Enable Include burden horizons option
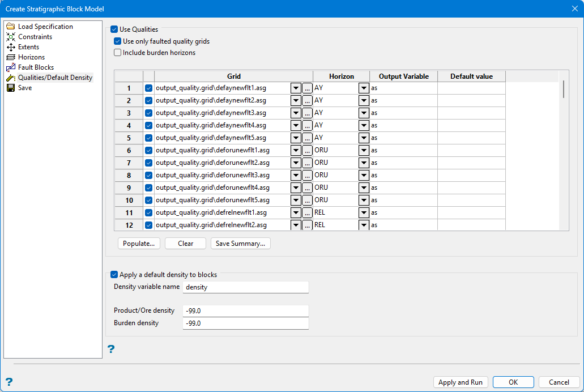Screen dimensions: 584x392 [x=118, y=53]
